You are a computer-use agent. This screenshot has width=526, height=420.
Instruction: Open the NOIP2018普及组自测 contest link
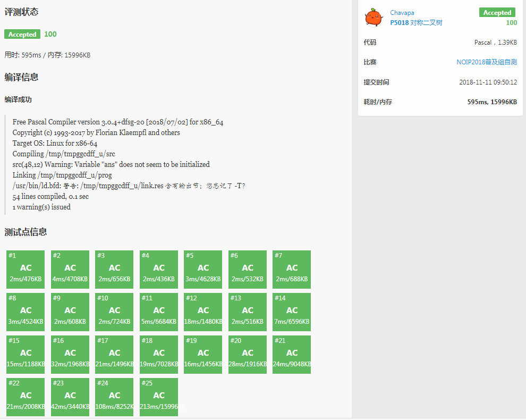pyautogui.click(x=487, y=62)
